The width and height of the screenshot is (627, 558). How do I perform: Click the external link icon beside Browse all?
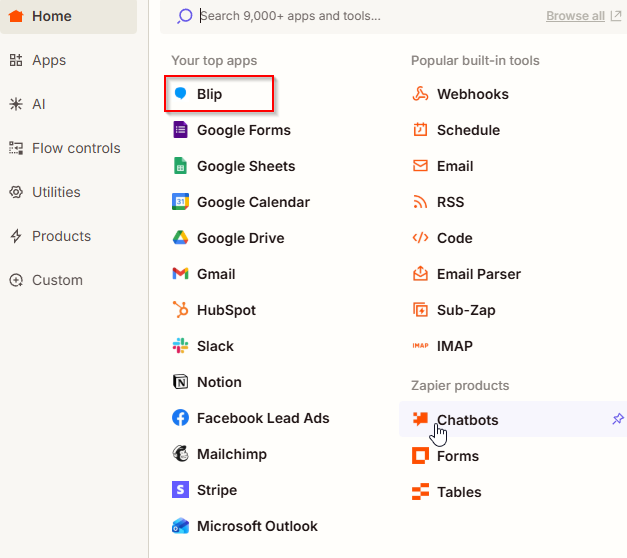tap(616, 16)
